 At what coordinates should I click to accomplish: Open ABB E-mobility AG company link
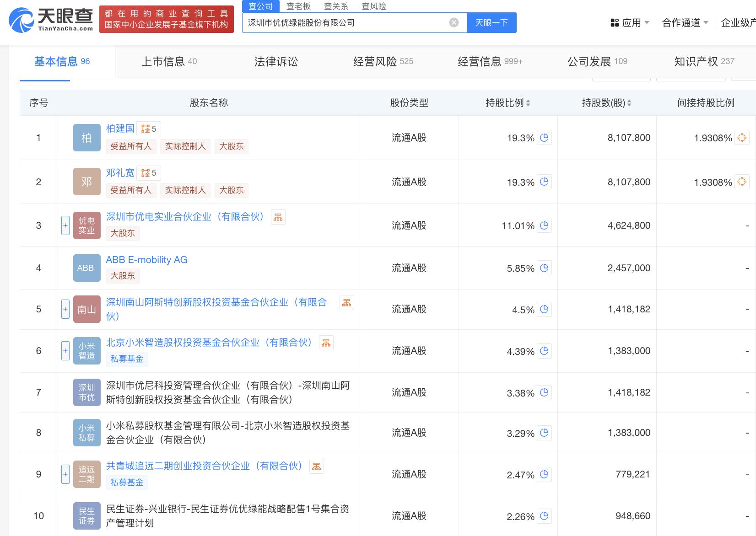[x=146, y=260]
